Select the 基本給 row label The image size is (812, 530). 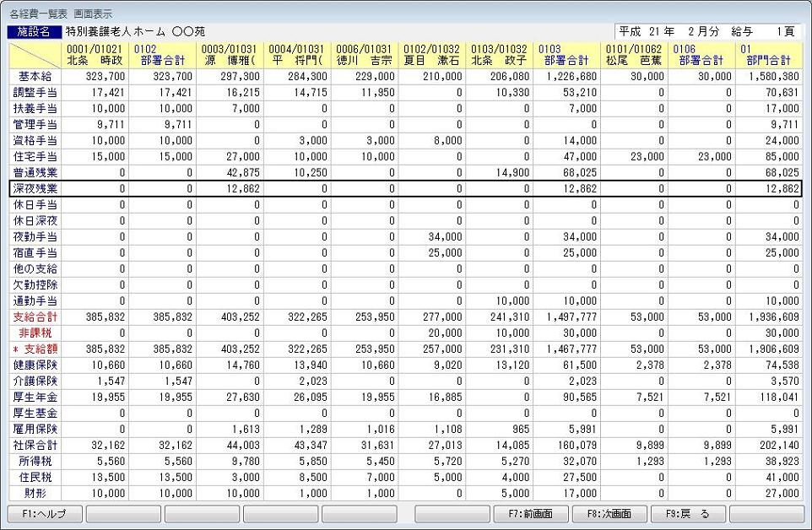pos(36,76)
